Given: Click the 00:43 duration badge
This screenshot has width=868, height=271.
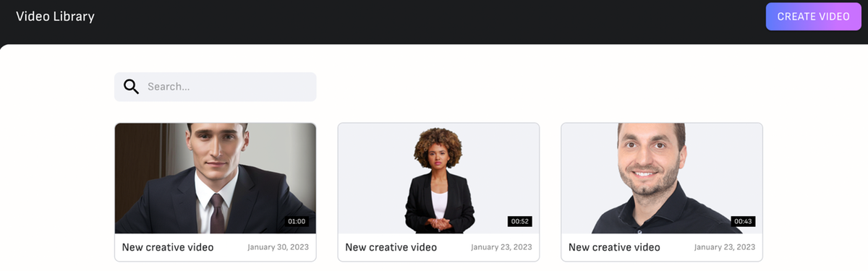Looking at the screenshot, I should coord(743,221).
